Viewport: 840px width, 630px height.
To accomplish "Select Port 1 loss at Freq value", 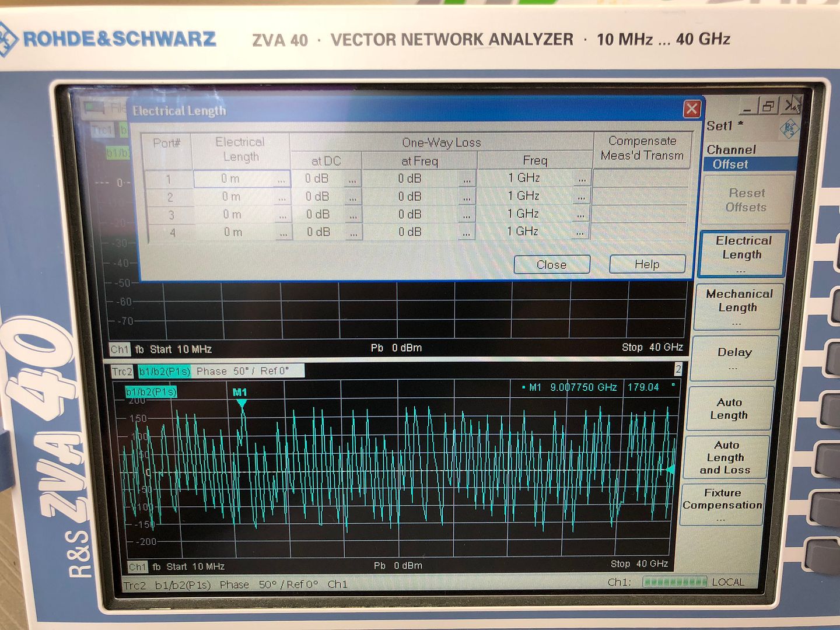I will tap(410, 178).
